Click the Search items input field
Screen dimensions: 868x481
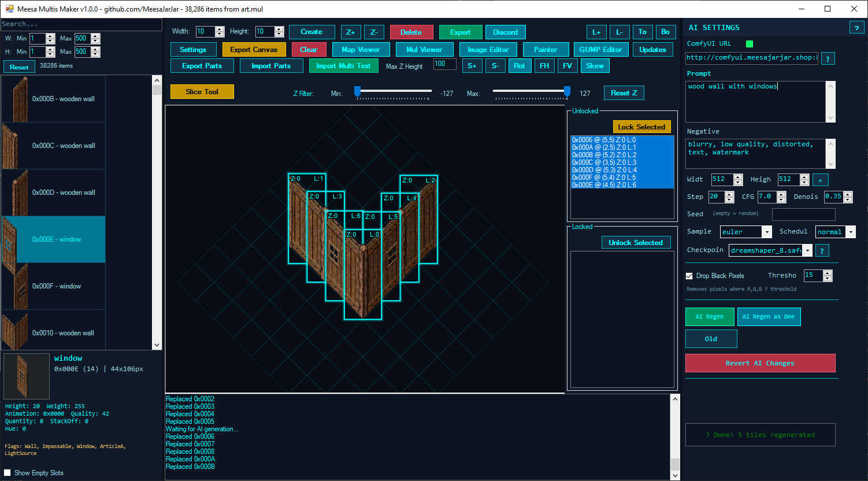81,24
